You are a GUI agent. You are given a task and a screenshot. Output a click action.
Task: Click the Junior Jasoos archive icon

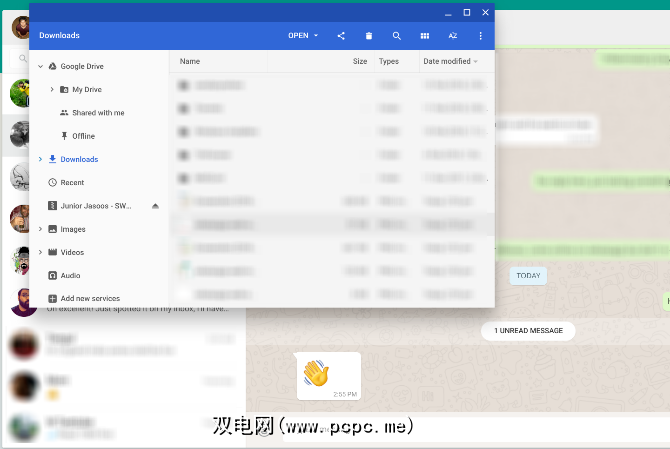click(x=53, y=206)
